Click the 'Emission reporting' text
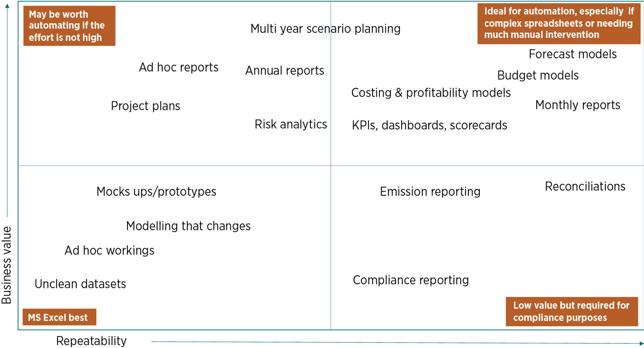This screenshot has width=644, height=348. 430,192
